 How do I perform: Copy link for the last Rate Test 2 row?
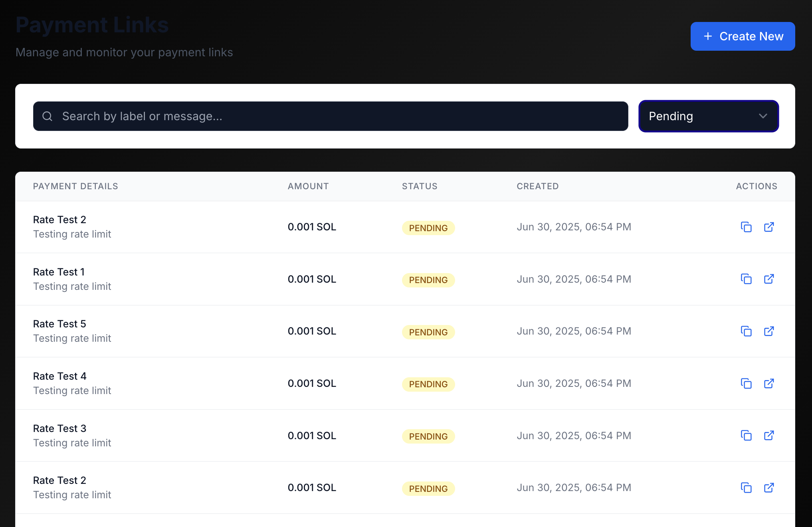746,488
